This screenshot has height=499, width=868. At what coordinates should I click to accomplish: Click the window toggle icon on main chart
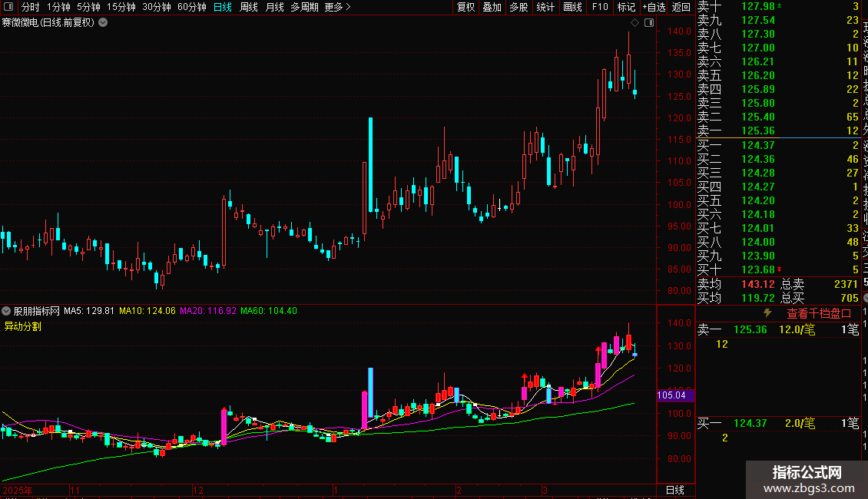[649, 23]
